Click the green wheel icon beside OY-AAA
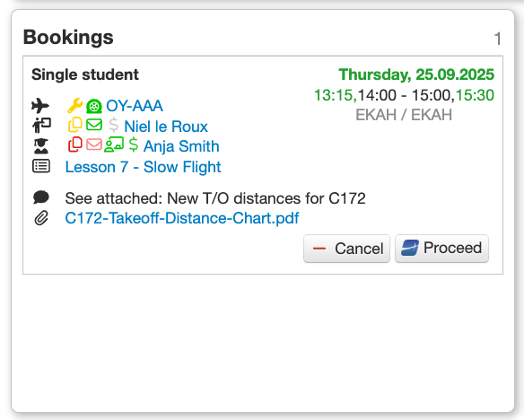The image size is (524, 420). 94,106
